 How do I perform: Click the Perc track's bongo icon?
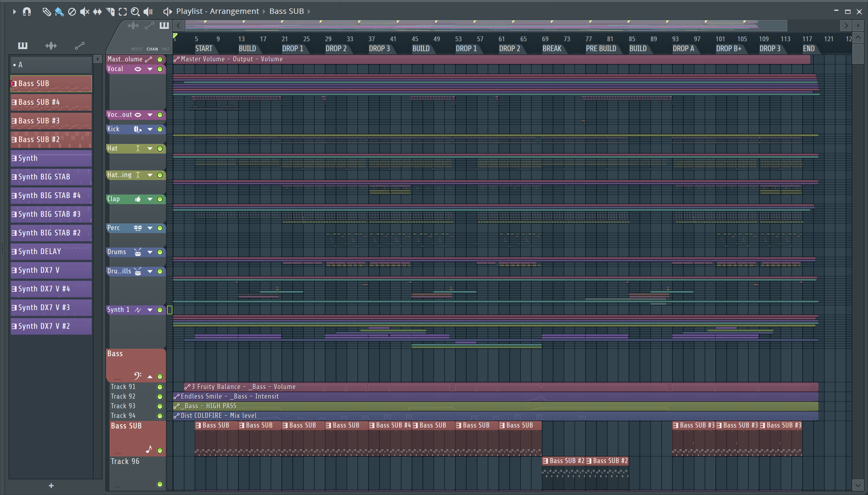pyautogui.click(x=138, y=228)
